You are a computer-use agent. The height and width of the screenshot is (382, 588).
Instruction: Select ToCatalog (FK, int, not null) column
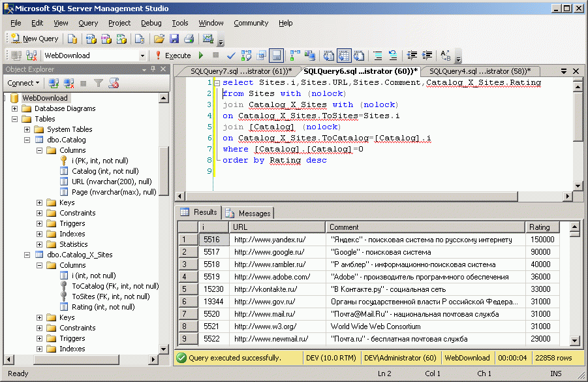[x=115, y=286]
